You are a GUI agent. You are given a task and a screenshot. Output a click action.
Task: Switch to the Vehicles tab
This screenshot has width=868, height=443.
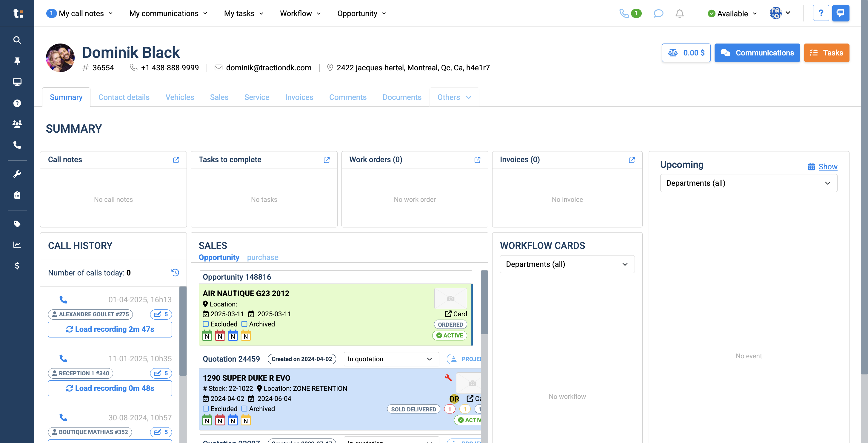180,97
